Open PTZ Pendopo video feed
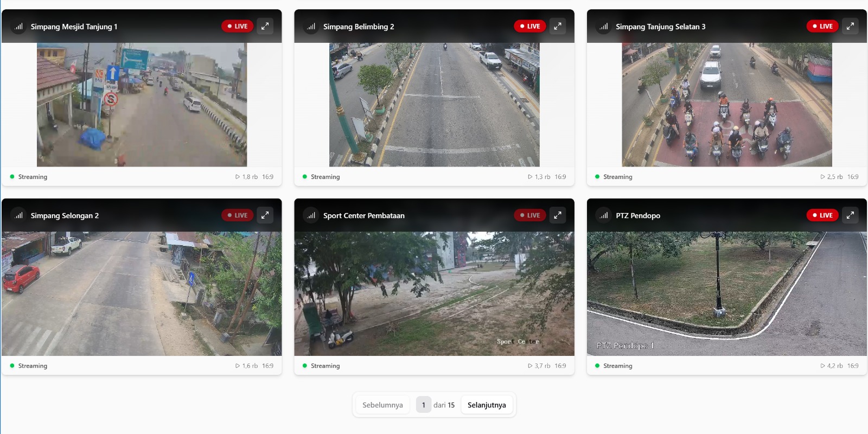868x434 pixels. coord(727,293)
